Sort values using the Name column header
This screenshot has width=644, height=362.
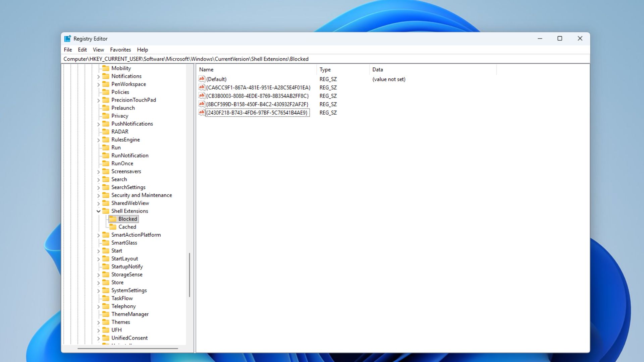[x=206, y=69]
